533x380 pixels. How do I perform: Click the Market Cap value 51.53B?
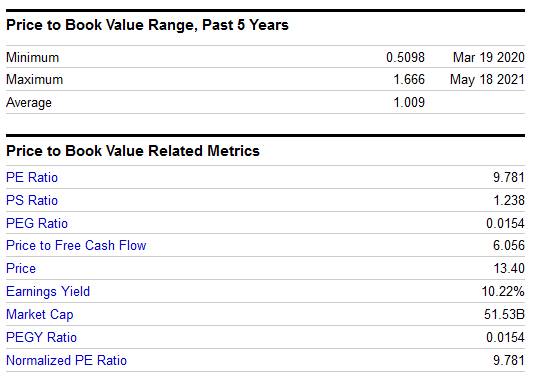(504, 314)
